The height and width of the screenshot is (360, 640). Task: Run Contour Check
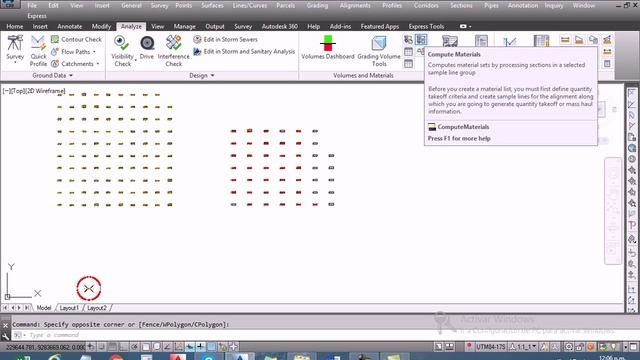(x=76, y=40)
